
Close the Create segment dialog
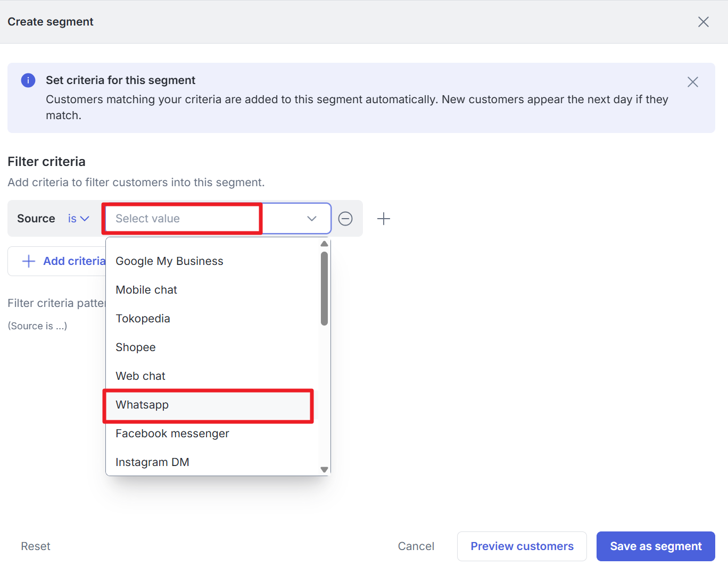tap(704, 22)
